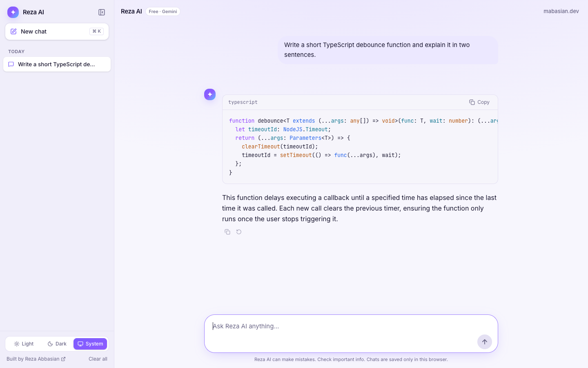
Task: Click the 'Free · Gemini' model badge
Action: (x=163, y=11)
